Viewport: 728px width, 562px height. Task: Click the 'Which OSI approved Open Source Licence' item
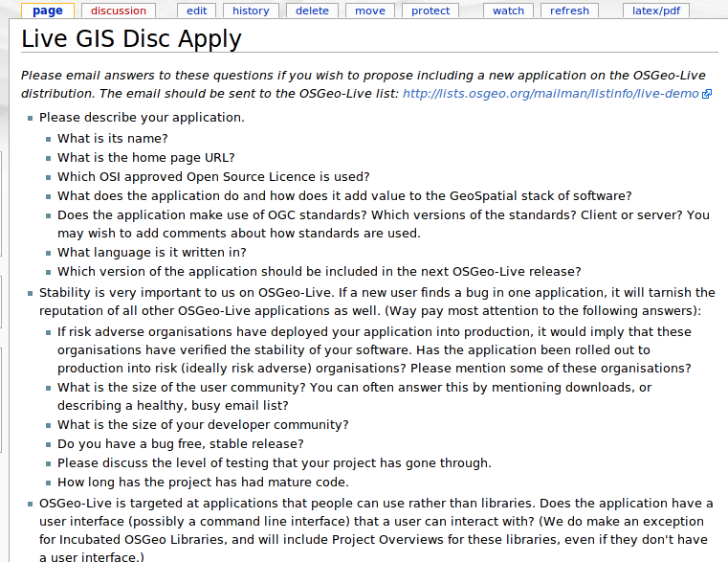213,176
